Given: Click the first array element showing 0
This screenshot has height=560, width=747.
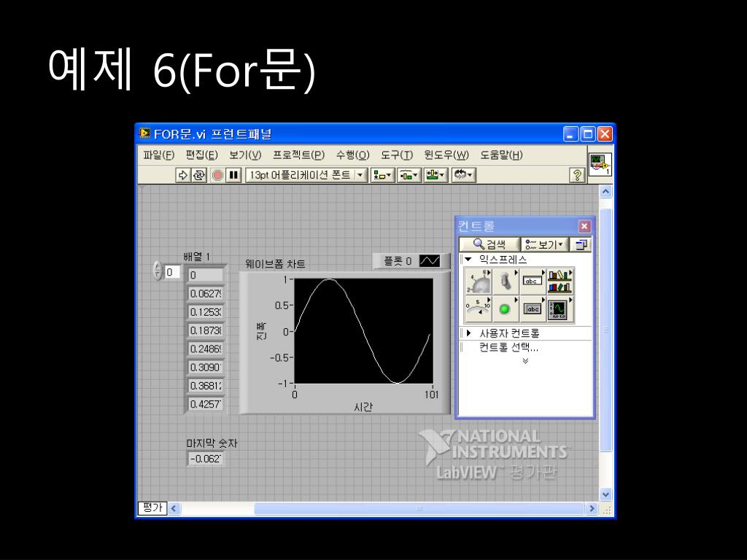Looking at the screenshot, I should pos(206,275).
